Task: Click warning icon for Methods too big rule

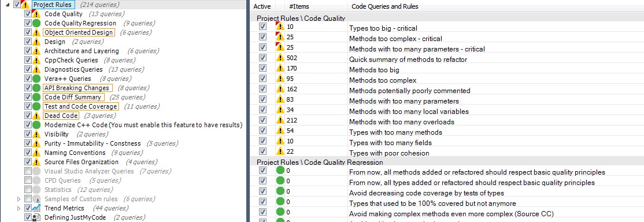Action: click(280, 69)
